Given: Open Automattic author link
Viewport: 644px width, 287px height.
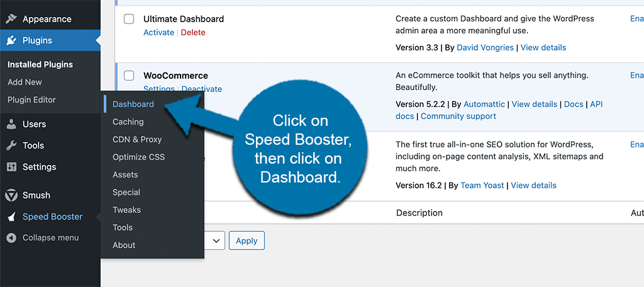Looking at the screenshot, I should point(485,104).
